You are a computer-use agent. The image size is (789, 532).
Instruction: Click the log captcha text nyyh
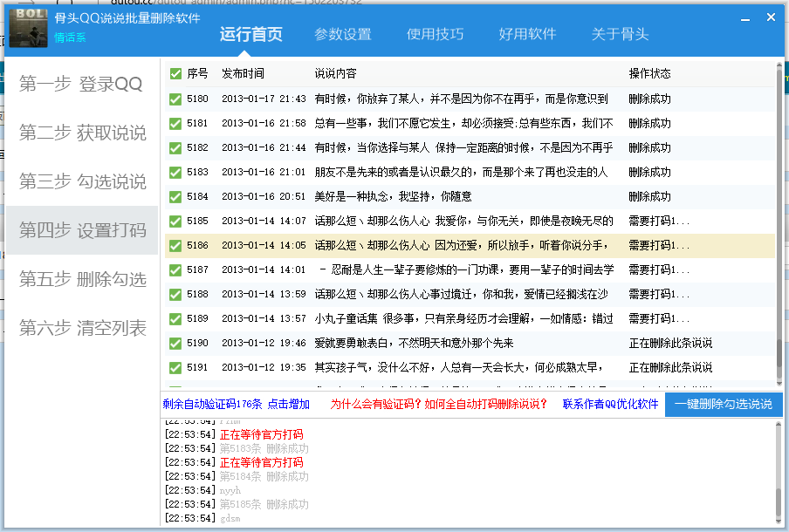click(230, 491)
